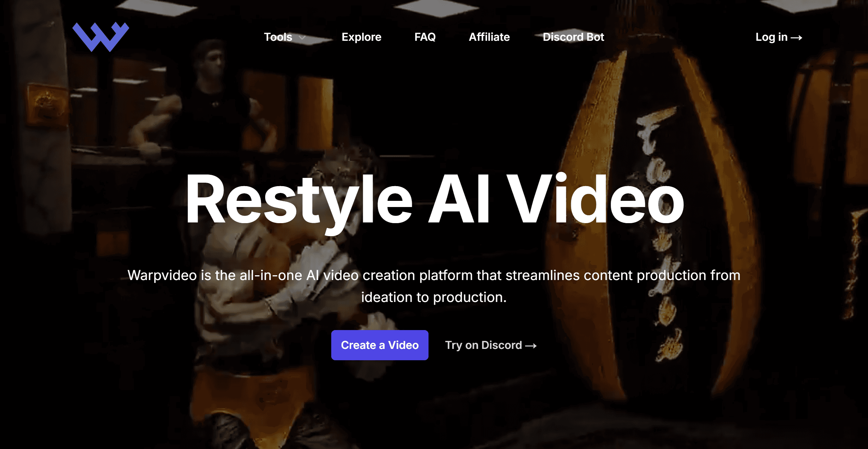Click the arrow after Try on Discord

coord(531,346)
